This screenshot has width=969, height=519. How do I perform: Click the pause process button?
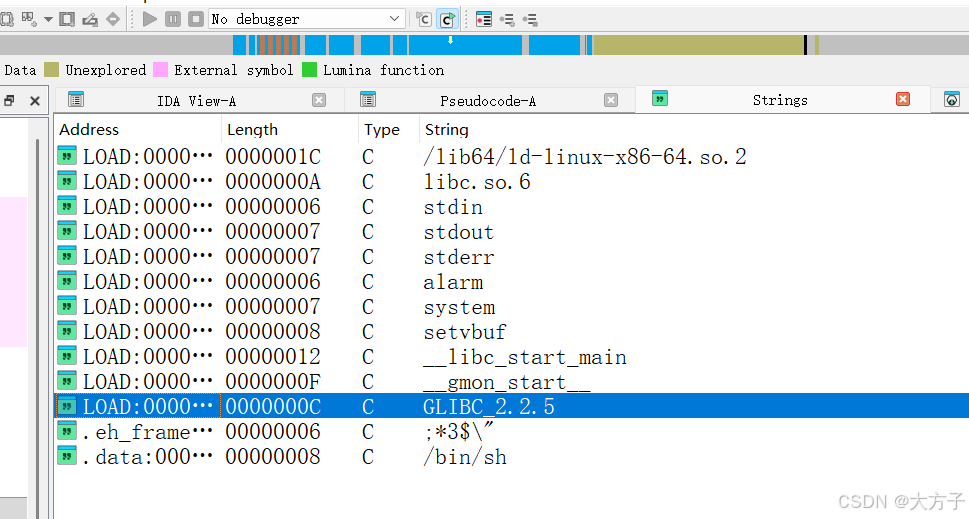pyautogui.click(x=173, y=19)
